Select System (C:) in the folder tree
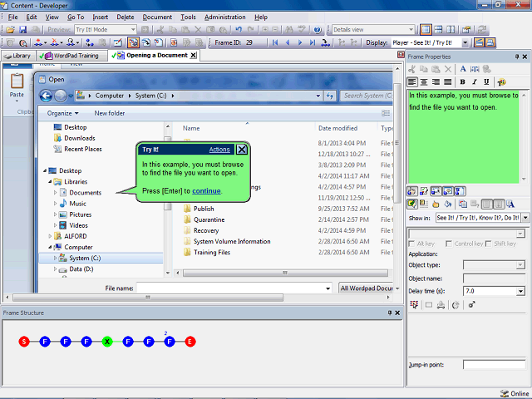The image size is (532, 399). [x=85, y=258]
